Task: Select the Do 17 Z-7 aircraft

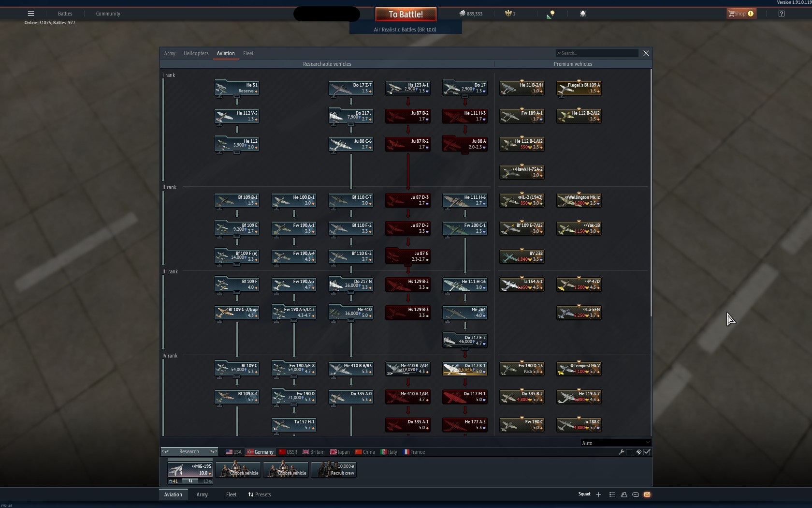Action: click(x=351, y=88)
